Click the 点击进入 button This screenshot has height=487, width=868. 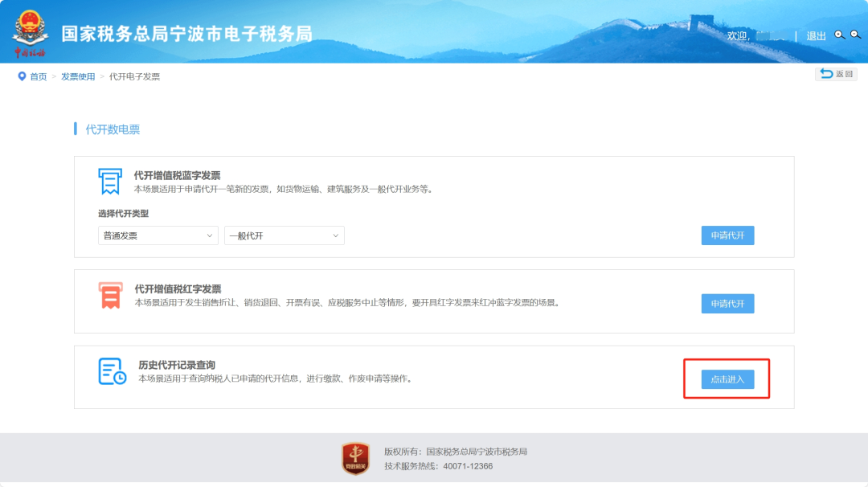pos(727,379)
